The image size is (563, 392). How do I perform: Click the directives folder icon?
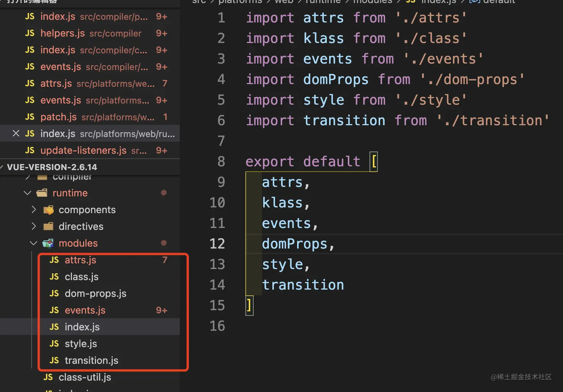[48, 226]
